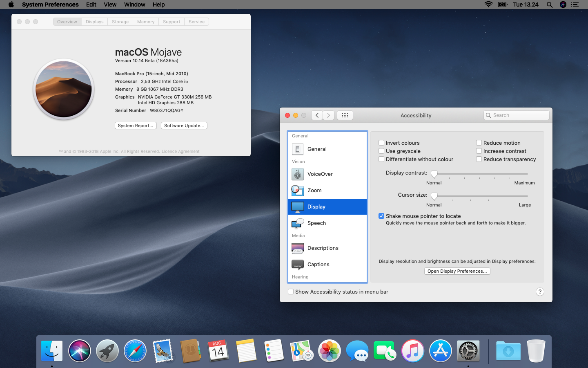
Task: Enable Show Accessibility status in menu bar
Action: tap(291, 292)
